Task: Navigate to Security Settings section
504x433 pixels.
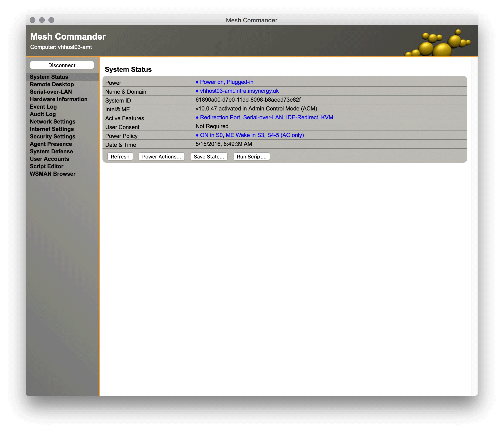Action: click(53, 136)
